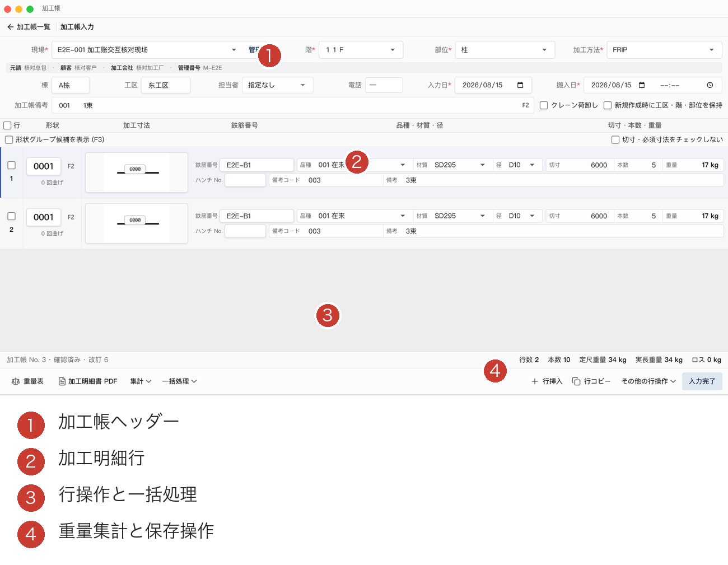This screenshot has width=728, height=565.
Task: Open the 加工方法 dropdown FRIP
Action: point(664,50)
